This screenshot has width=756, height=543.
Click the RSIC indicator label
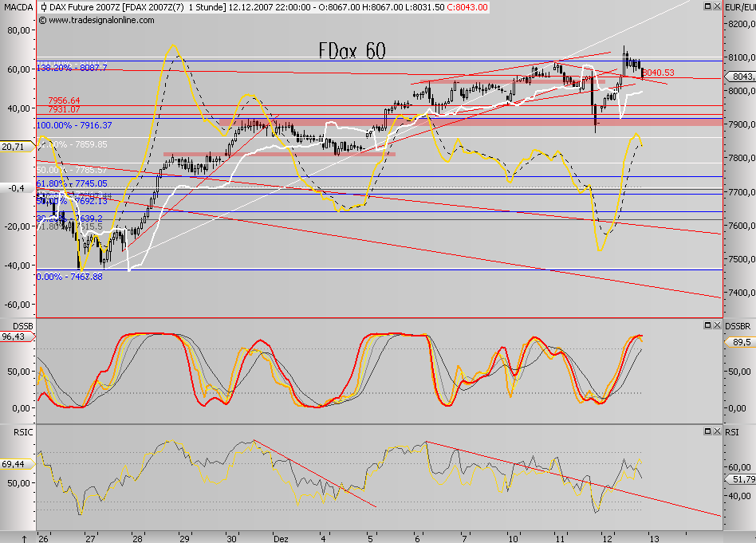pos(23,432)
